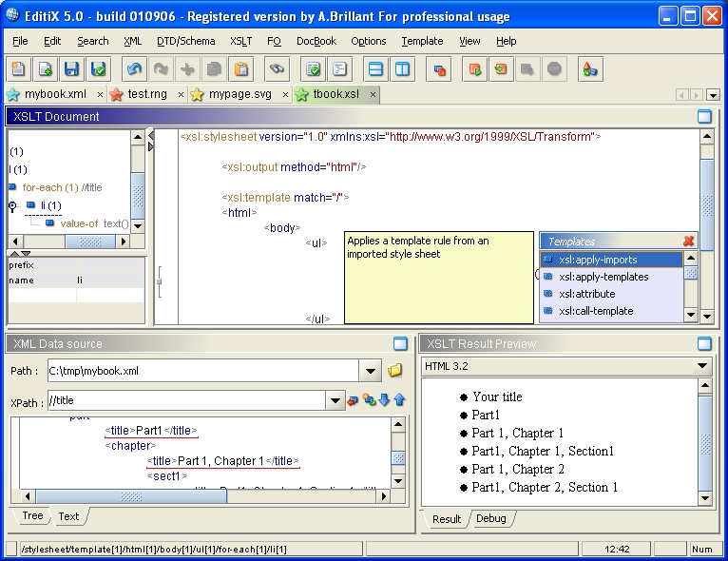Open the Path combo box dropdown
Screen dimensions: 728x561
click(370, 371)
